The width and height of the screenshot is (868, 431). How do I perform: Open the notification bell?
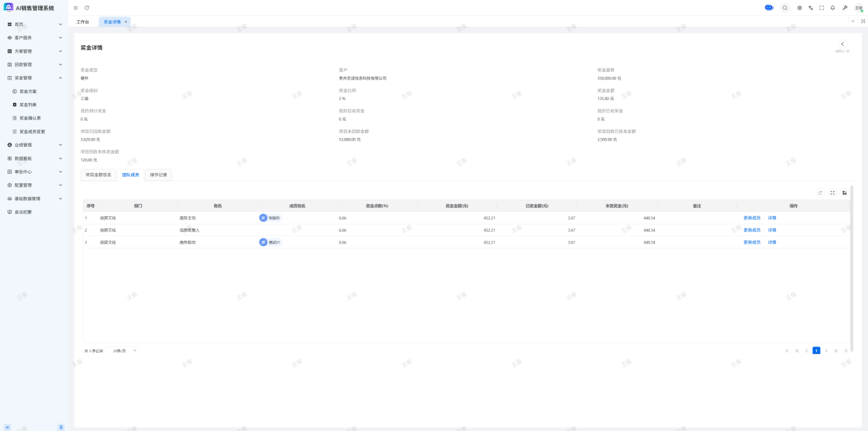click(832, 8)
